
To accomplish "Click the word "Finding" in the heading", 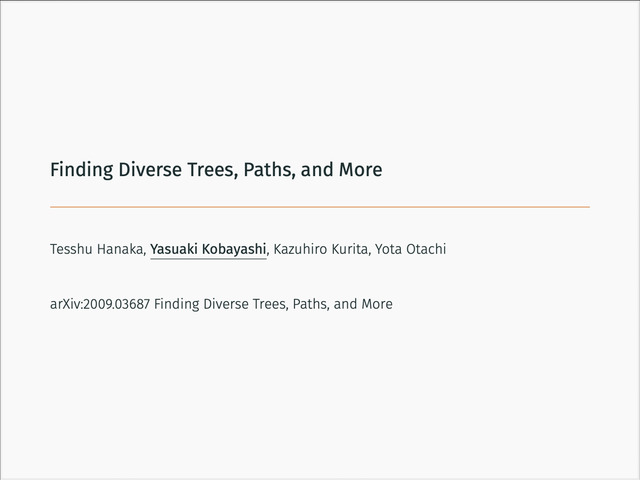I will pos(82,171).
